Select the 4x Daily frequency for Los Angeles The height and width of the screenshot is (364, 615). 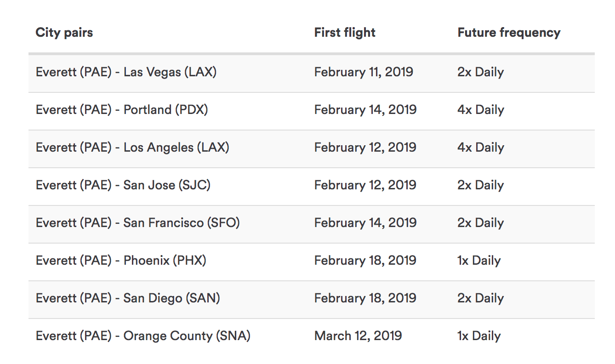481,148
